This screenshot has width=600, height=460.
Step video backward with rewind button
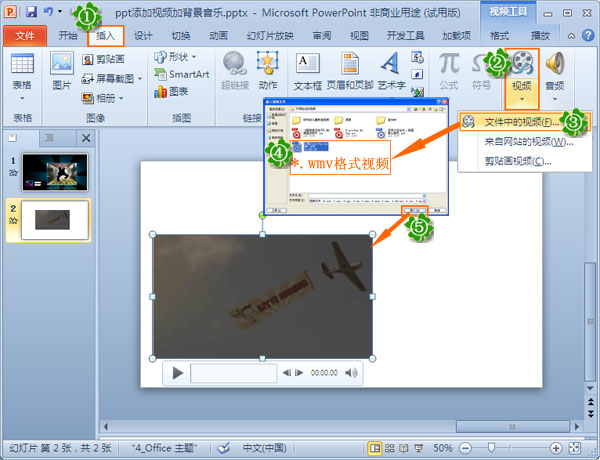click(287, 373)
